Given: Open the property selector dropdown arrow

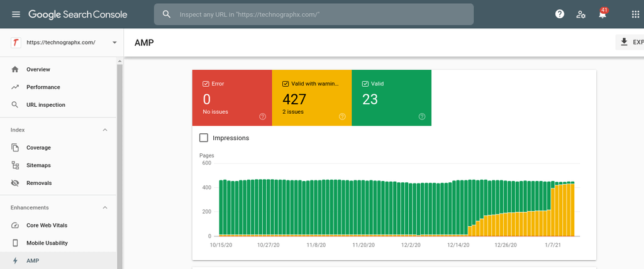Looking at the screenshot, I should click(114, 42).
